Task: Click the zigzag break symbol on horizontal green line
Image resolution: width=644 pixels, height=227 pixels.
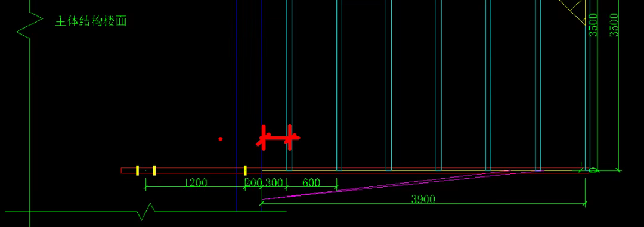Action: click(146, 212)
